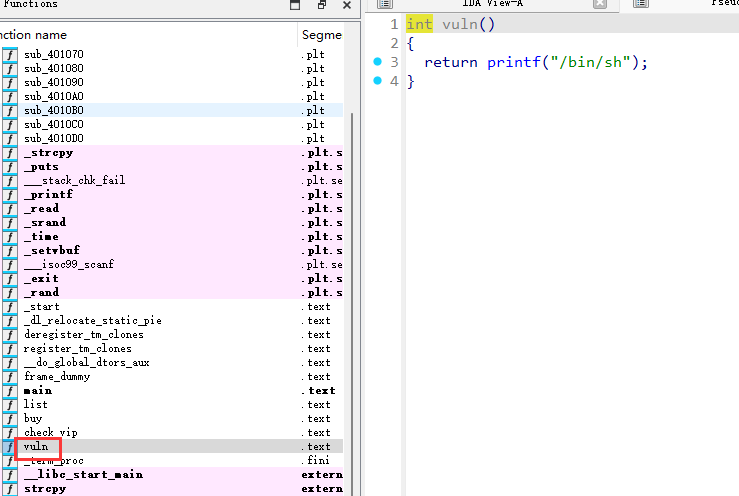The width and height of the screenshot is (739, 496).
Task: Click Functions panel vertical scrollbar
Action: [x=352, y=302]
